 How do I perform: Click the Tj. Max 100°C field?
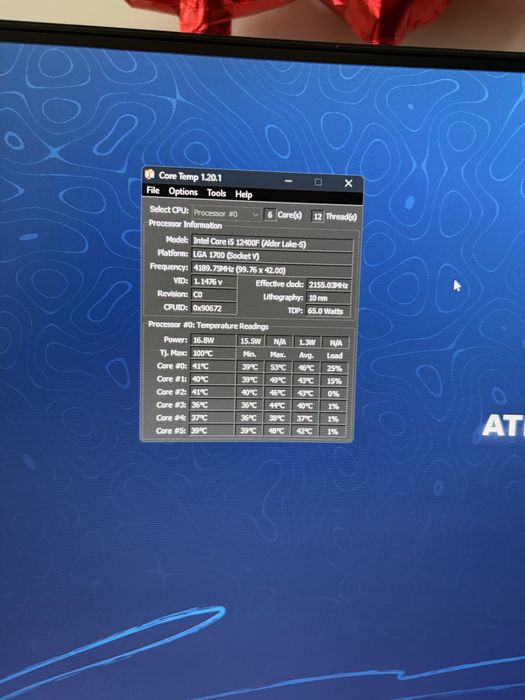213,353
